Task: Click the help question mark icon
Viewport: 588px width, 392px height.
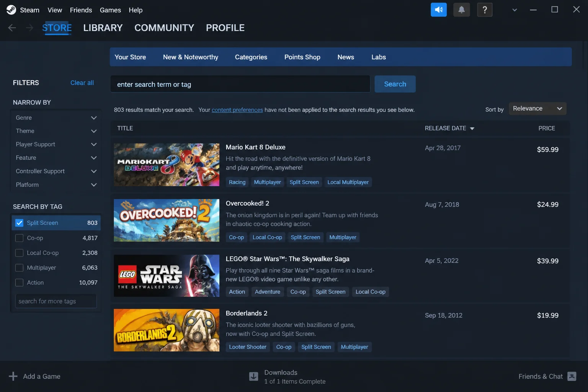Action: (x=485, y=10)
